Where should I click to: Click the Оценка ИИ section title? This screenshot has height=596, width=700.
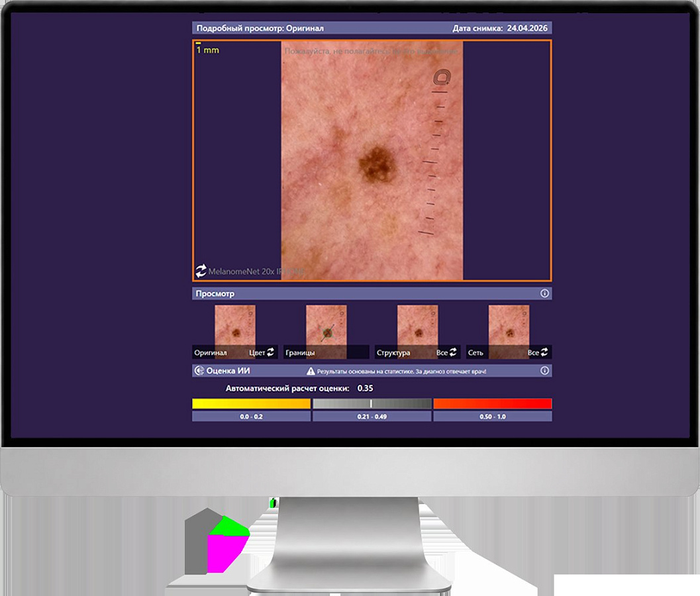click(228, 371)
